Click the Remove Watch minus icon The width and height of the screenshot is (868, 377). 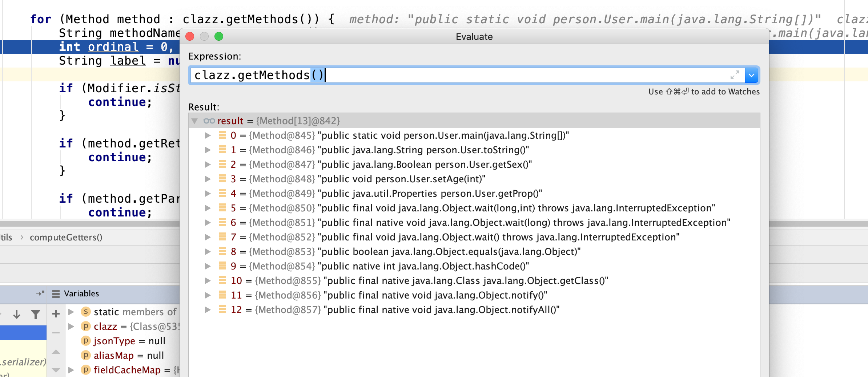(x=56, y=333)
